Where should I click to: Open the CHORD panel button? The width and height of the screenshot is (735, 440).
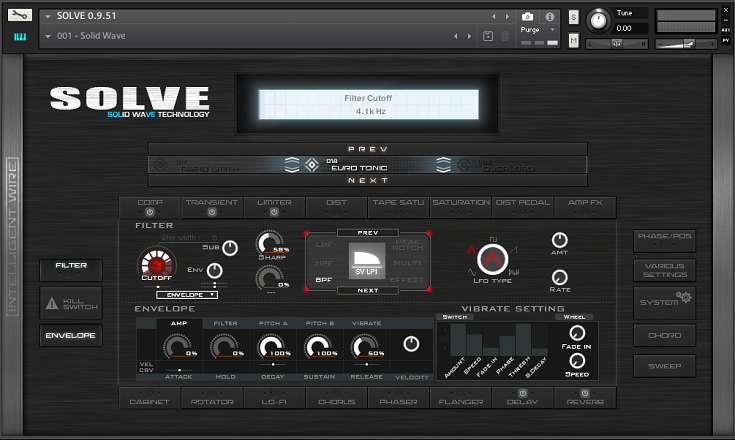click(x=665, y=336)
